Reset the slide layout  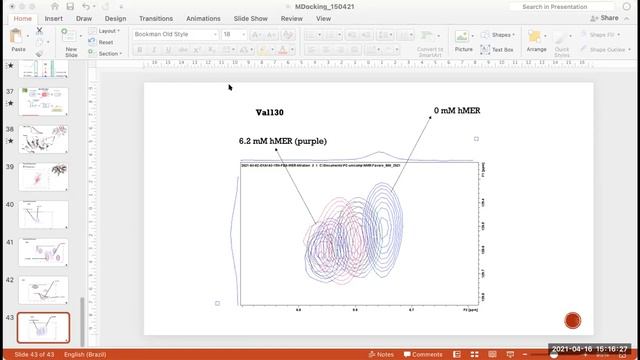pos(101,42)
